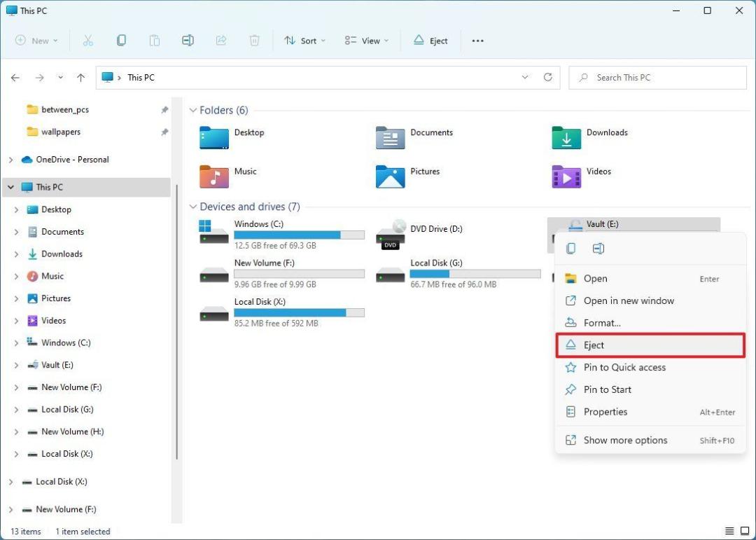Select the Videos folder icon in Folders
This screenshot has width=756, height=540.
pos(566,176)
